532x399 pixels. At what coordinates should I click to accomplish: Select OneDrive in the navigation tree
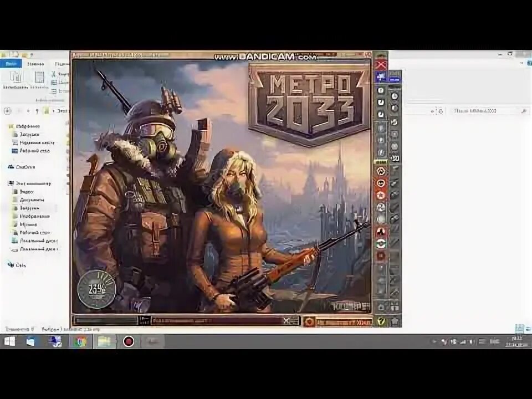(x=22, y=167)
